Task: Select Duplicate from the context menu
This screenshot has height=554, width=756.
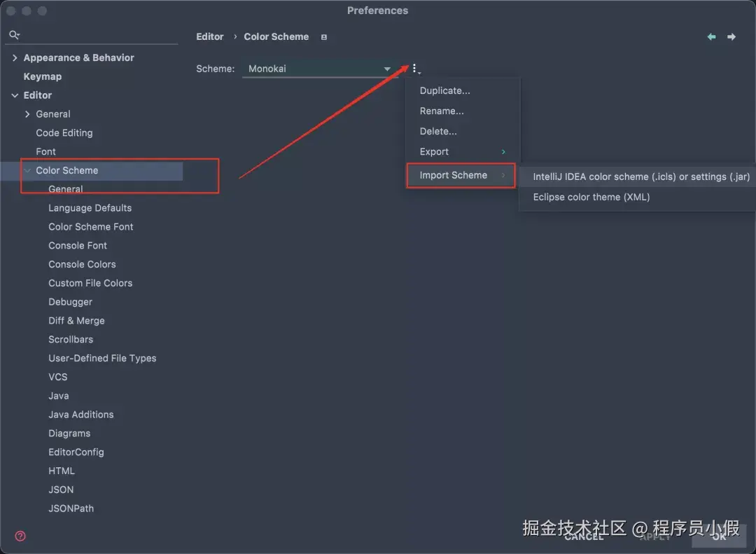Action: coord(444,90)
